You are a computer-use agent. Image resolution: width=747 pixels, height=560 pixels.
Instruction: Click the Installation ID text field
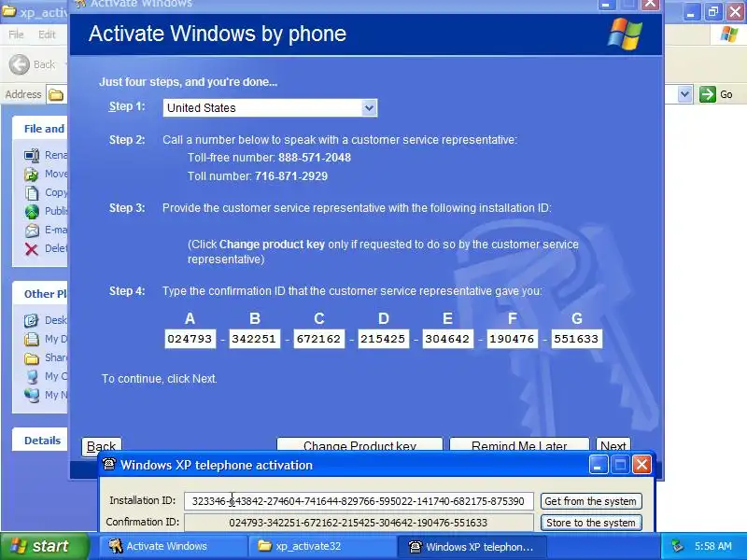tap(359, 501)
